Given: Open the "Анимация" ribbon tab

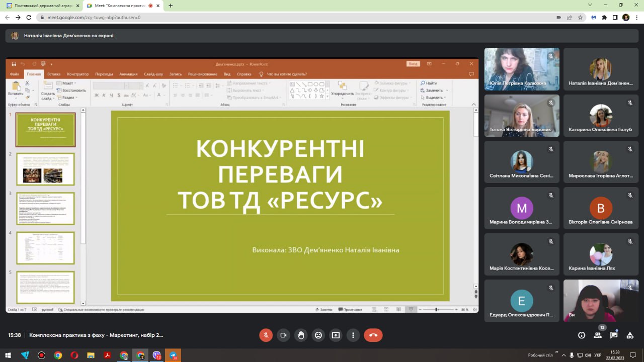Looking at the screenshot, I should click(128, 74).
